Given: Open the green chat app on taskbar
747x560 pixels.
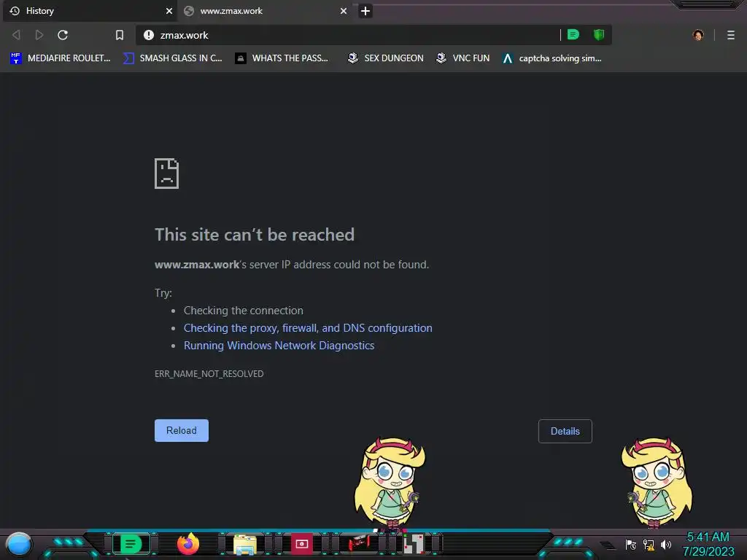Looking at the screenshot, I should (131, 544).
